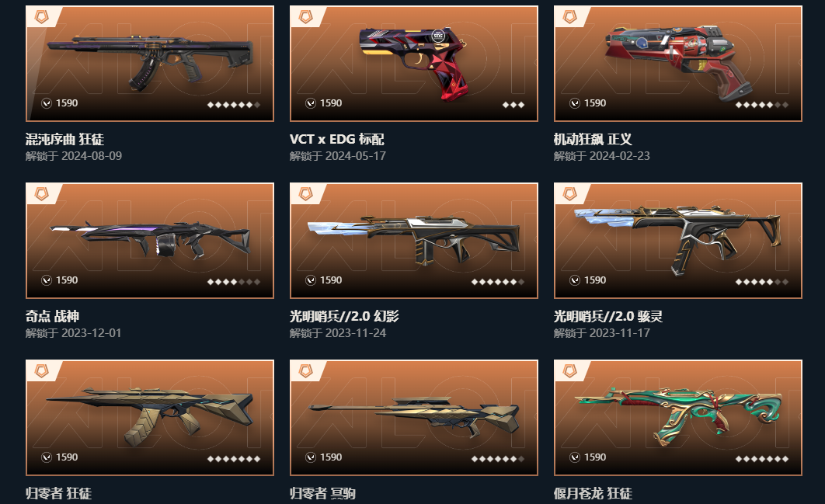Image resolution: width=825 pixels, height=504 pixels.
Task: Select the 奇点 战神 machine gun thumbnail
Action: point(150,240)
